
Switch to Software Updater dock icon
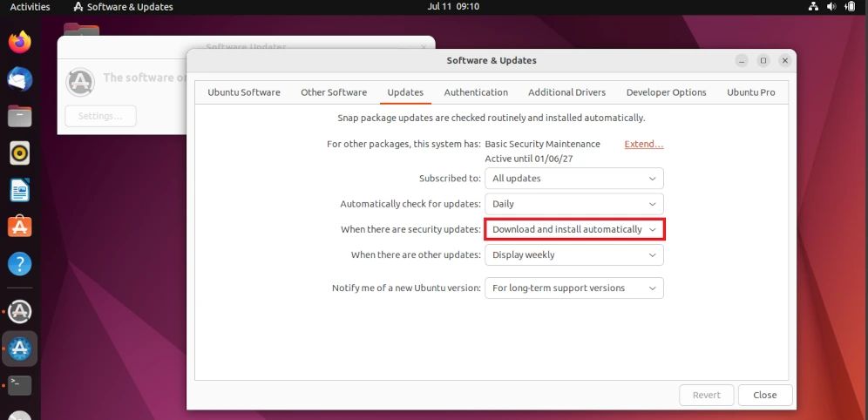coord(20,312)
